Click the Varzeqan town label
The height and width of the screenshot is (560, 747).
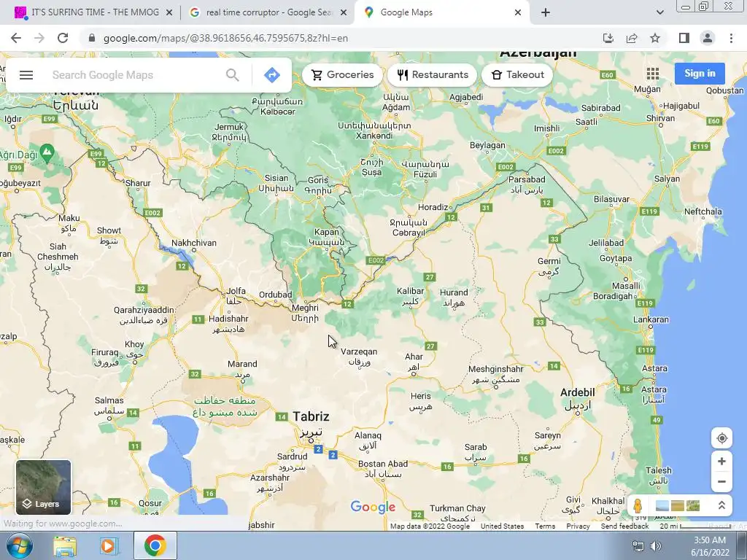point(359,352)
